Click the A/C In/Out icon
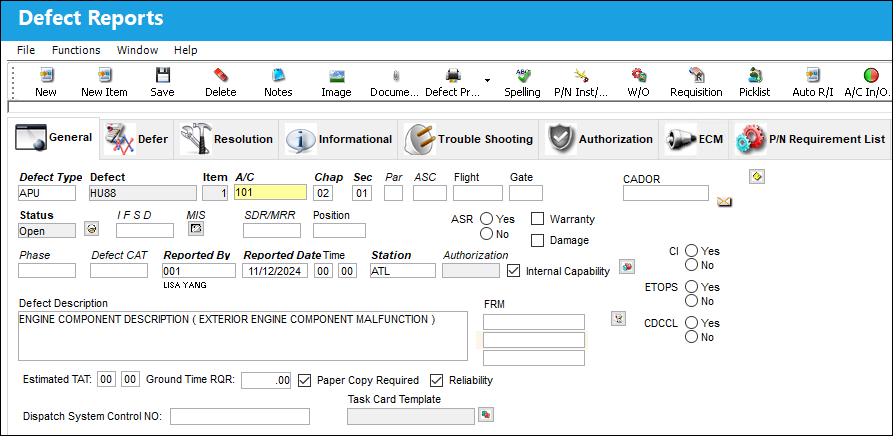The height and width of the screenshot is (436, 893). coord(871,75)
